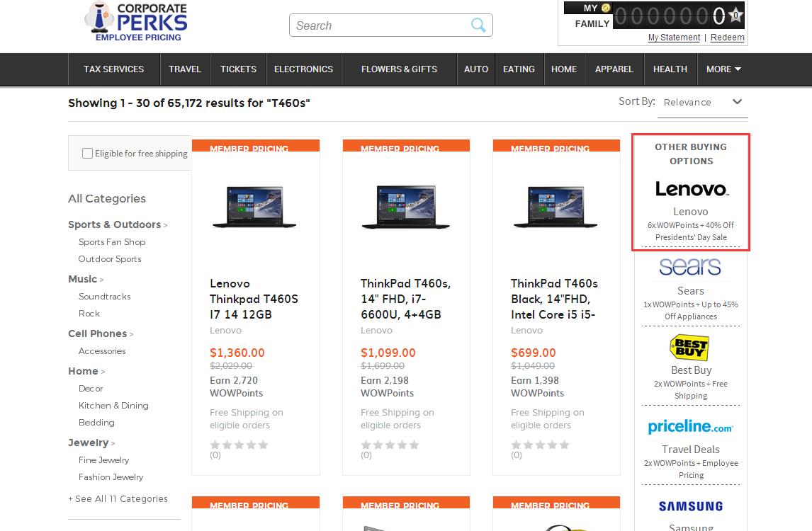
Task: Open TICKETS menu
Action: click(x=238, y=69)
